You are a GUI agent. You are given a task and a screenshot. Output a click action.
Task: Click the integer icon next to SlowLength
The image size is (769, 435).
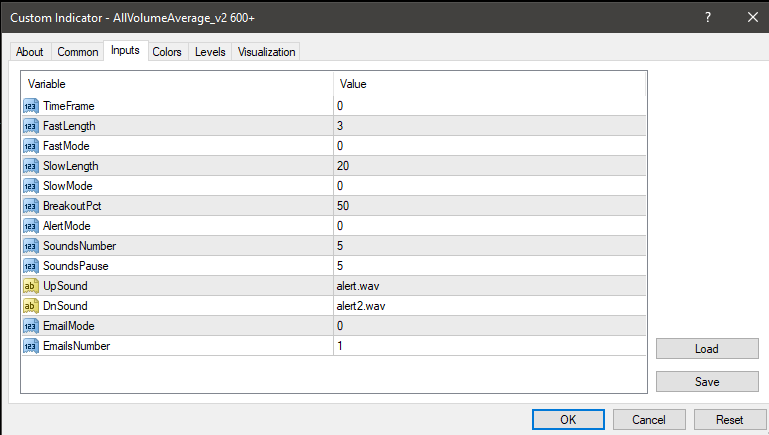click(30, 166)
